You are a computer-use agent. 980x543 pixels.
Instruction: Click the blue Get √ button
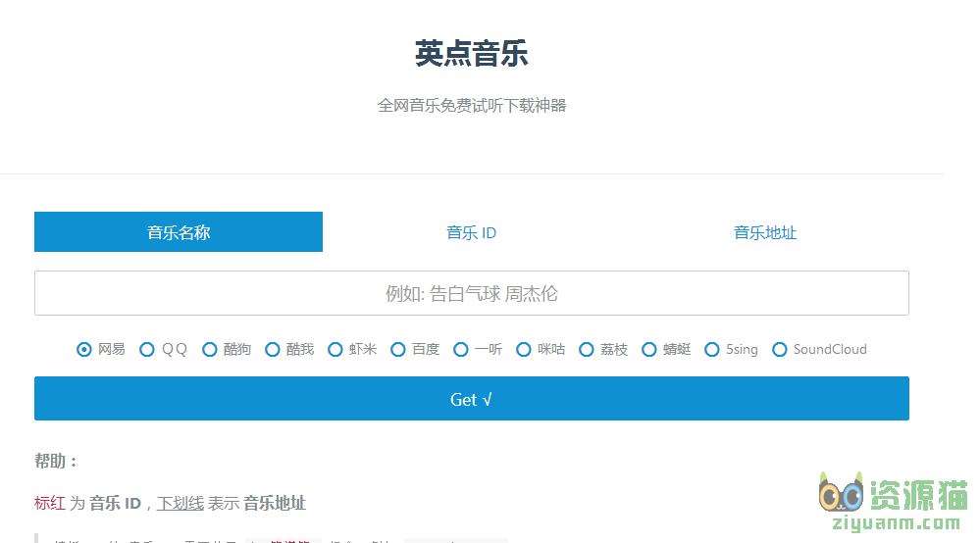click(x=471, y=398)
